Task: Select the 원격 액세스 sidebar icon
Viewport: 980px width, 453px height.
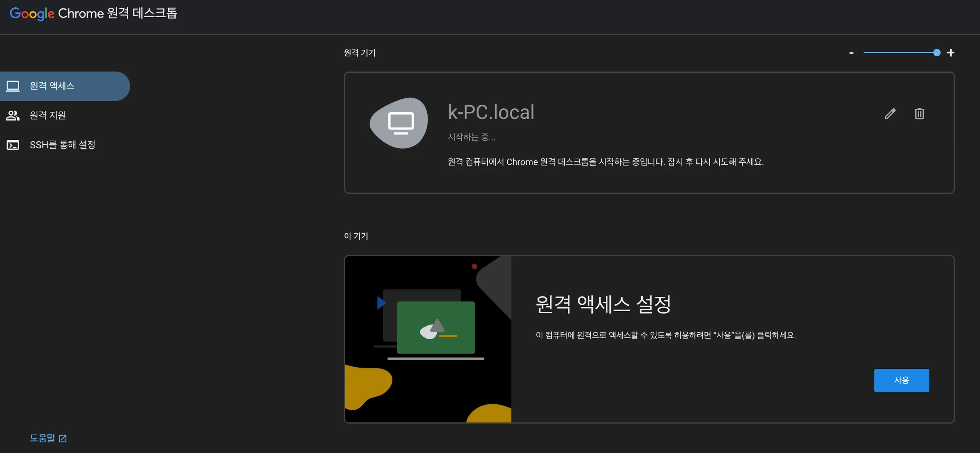Action: tap(13, 86)
